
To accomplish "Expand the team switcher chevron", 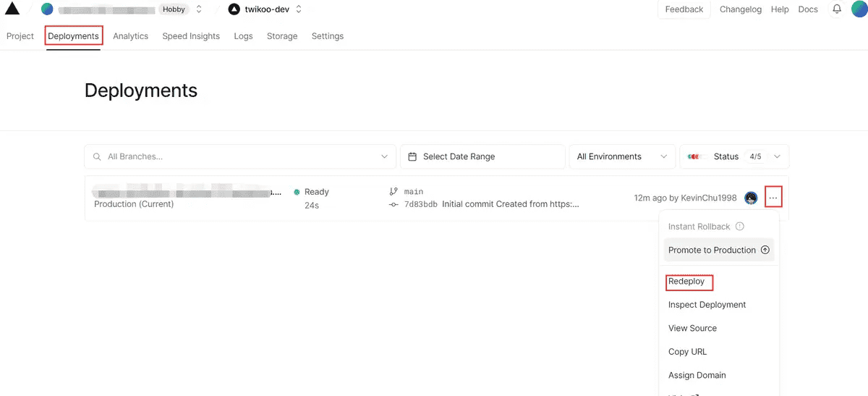I will [x=199, y=9].
